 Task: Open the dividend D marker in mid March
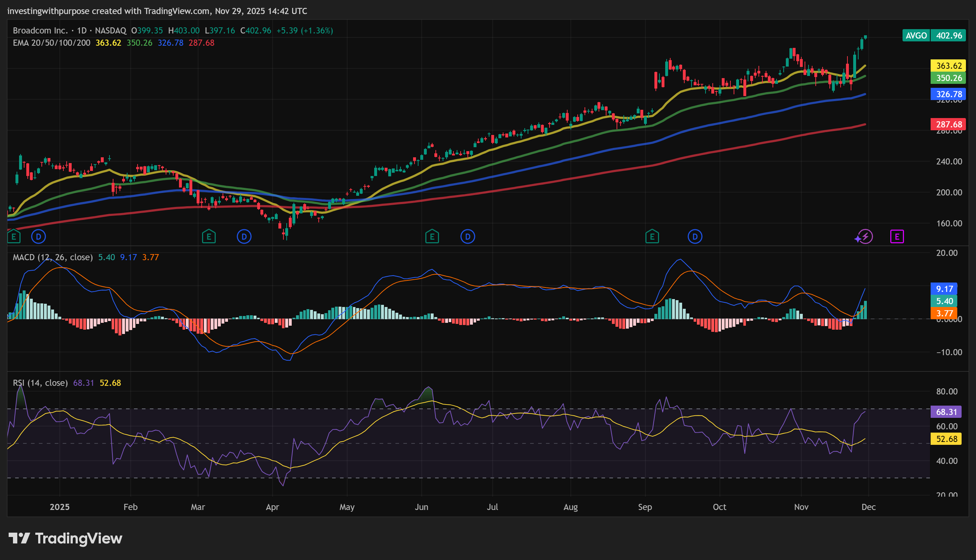pyautogui.click(x=244, y=236)
